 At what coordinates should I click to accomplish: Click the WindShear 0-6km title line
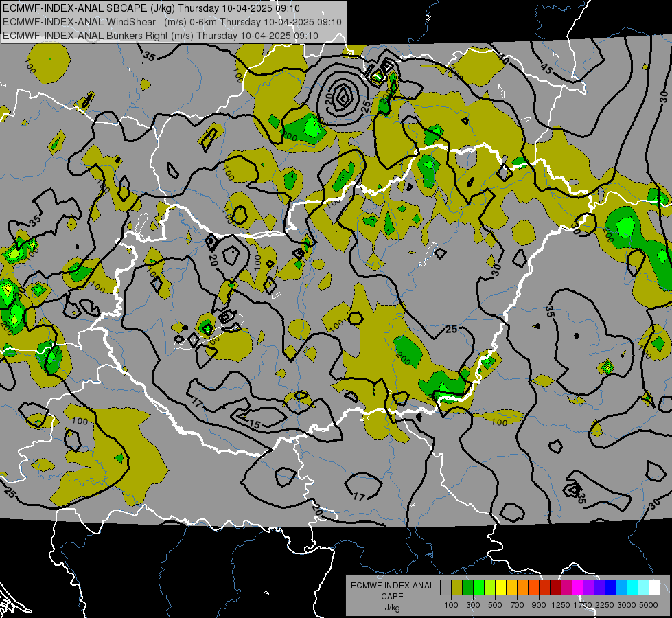click(x=172, y=22)
